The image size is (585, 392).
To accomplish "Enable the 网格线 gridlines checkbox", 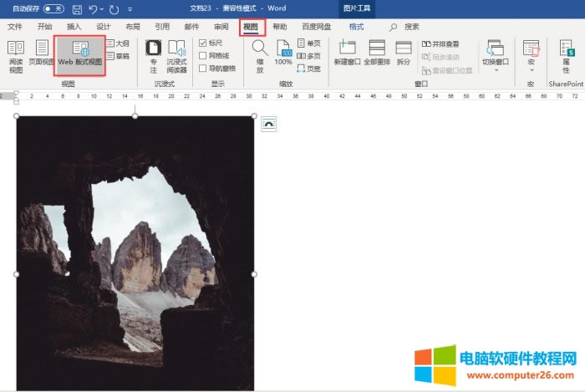I will point(203,55).
